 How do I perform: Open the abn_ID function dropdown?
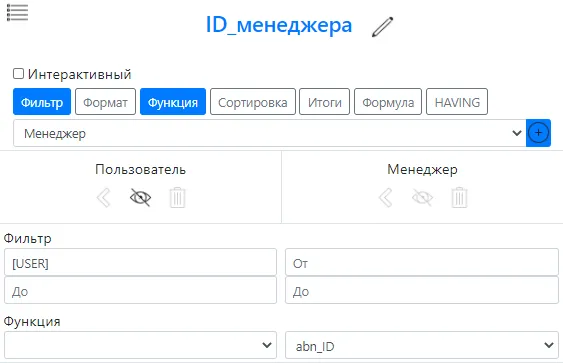(x=422, y=345)
